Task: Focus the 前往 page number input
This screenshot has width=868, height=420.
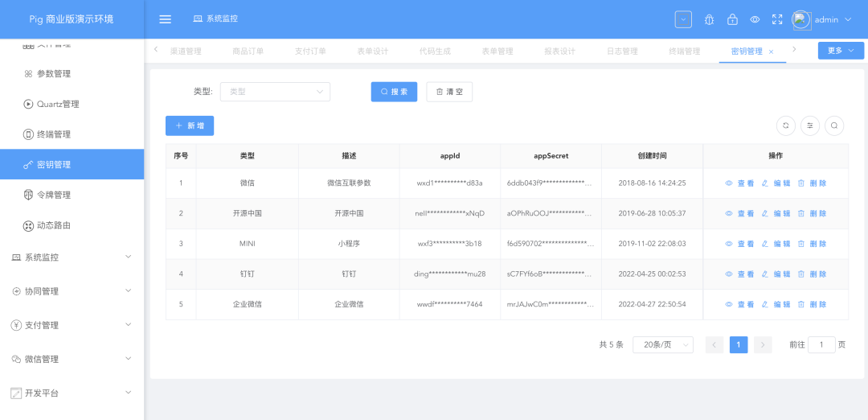Action: [x=821, y=344]
